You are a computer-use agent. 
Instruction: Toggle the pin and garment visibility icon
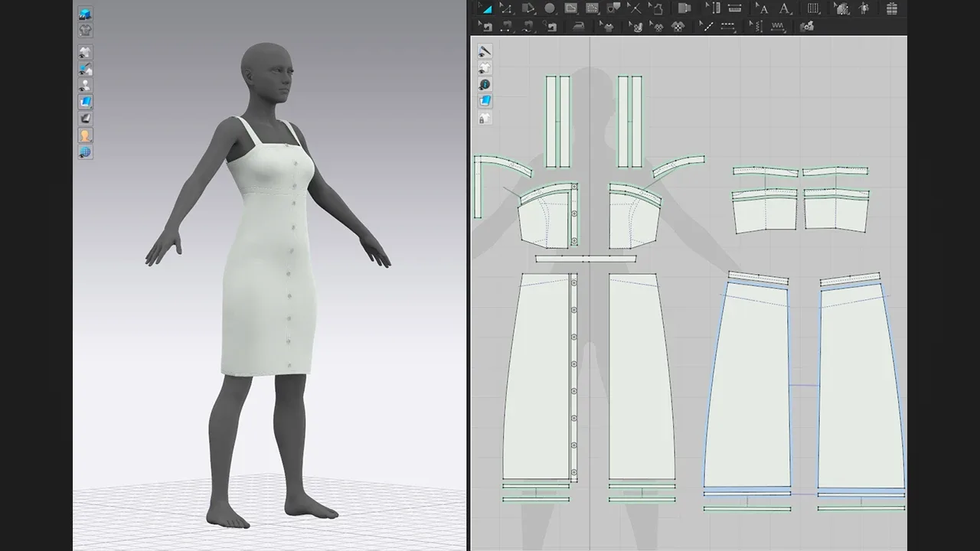pos(85,69)
